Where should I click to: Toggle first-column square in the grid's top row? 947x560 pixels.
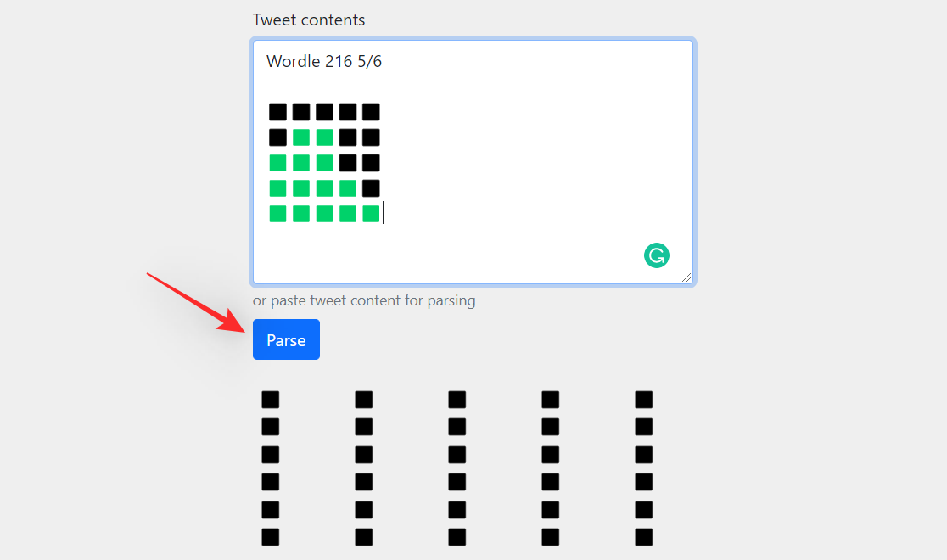(x=271, y=400)
